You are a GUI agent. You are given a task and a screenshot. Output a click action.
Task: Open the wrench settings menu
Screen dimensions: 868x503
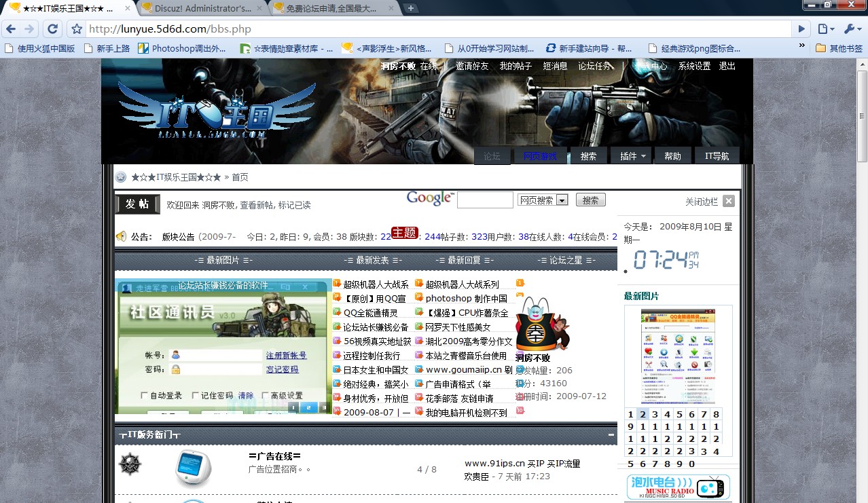click(852, 29)
